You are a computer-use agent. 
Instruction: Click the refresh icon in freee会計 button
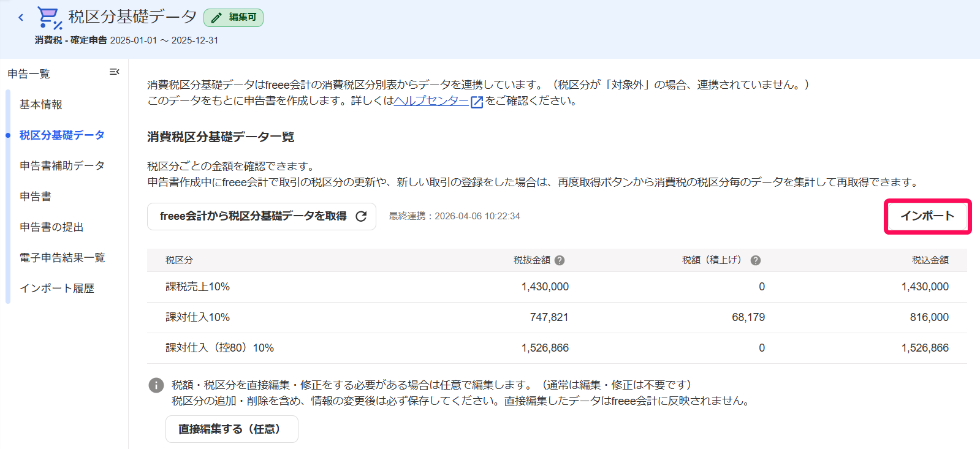tap(361, 216)
